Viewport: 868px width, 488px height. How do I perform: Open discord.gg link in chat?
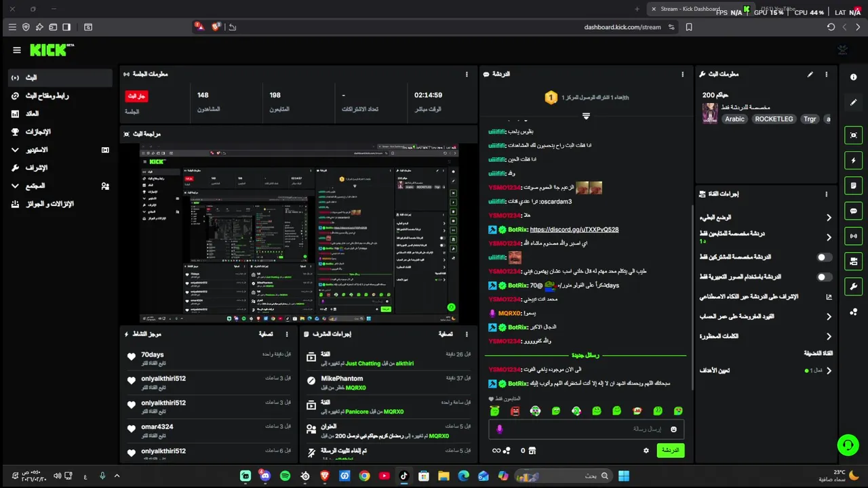click(574, 230)
